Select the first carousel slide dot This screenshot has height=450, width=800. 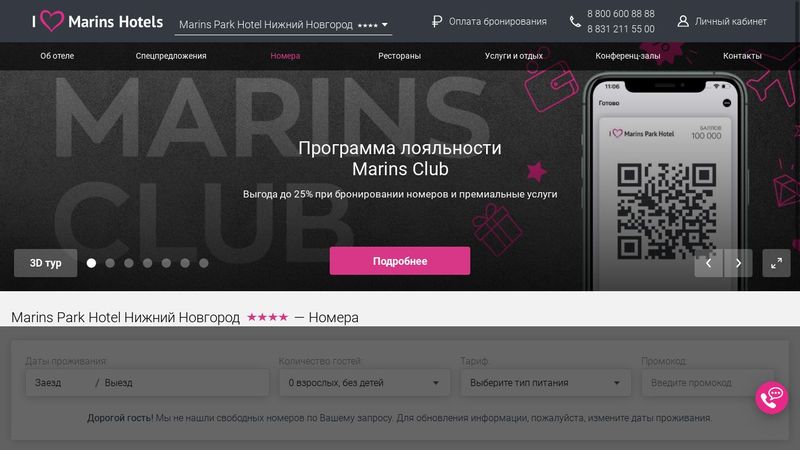tap(91, 263)
